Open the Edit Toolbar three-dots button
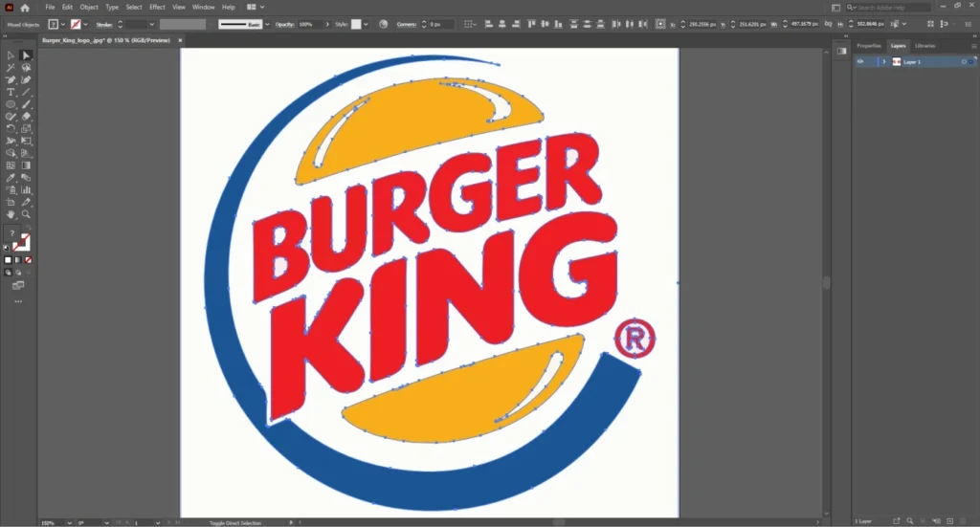 coord(18,301)
